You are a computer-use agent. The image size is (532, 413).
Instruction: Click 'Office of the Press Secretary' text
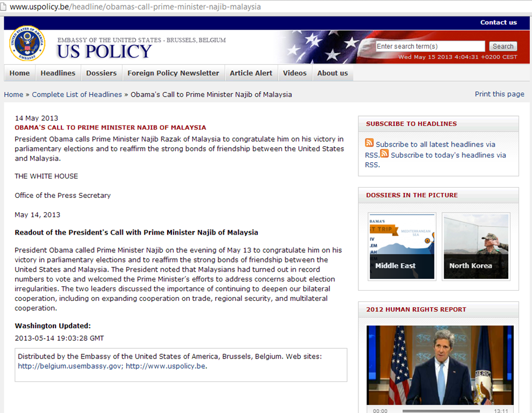[63, 196]
